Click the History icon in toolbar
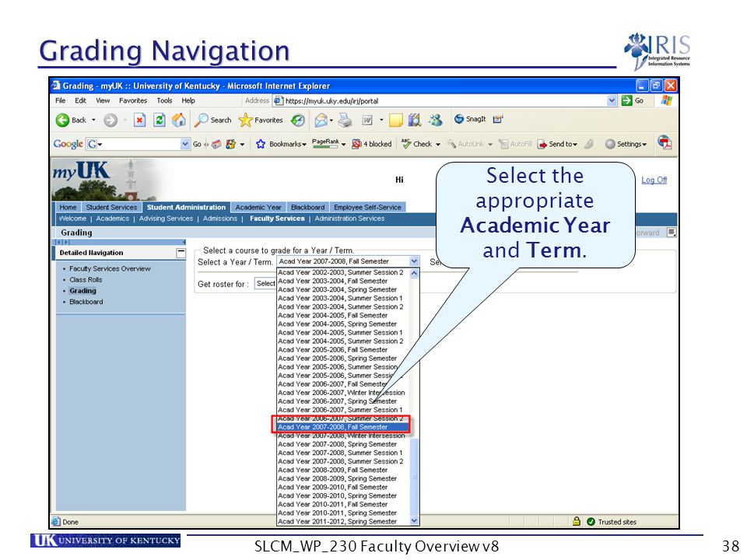747x560 pixels. (x=298, y=120)
